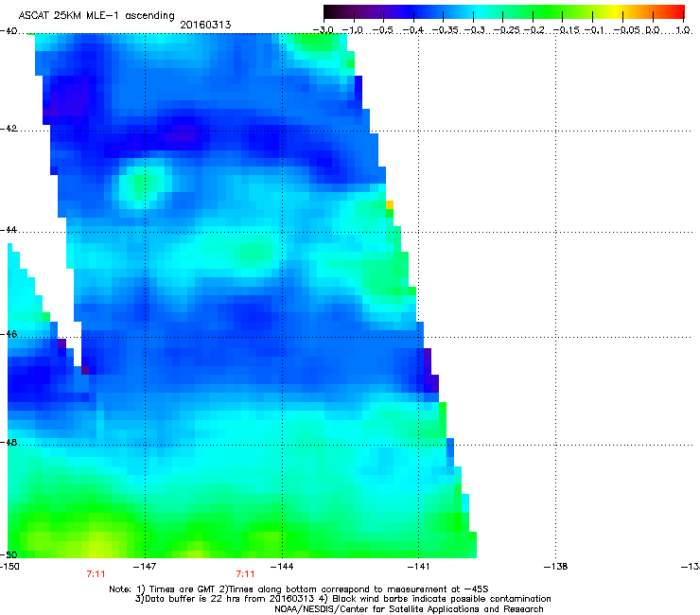
Task: Pick the "-0.2" color scale value
Action: click(534, 30)
